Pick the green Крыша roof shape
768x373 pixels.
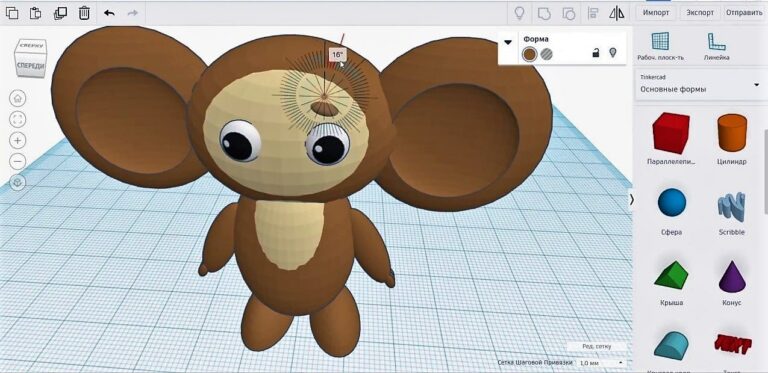click(x=671, y=276)
